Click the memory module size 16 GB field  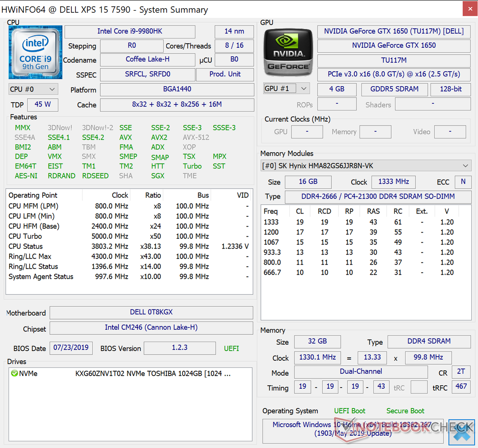(x=308, y=182)
